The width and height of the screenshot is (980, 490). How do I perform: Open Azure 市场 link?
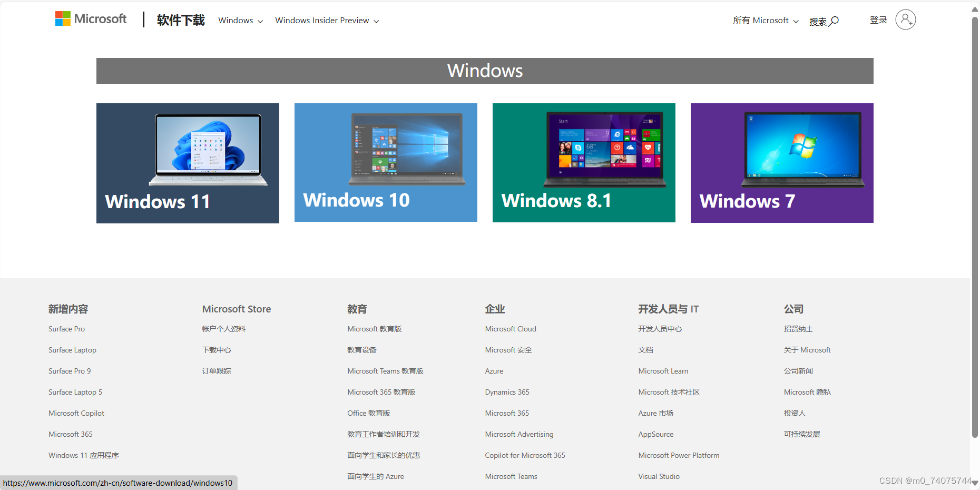tap(656, 413)
